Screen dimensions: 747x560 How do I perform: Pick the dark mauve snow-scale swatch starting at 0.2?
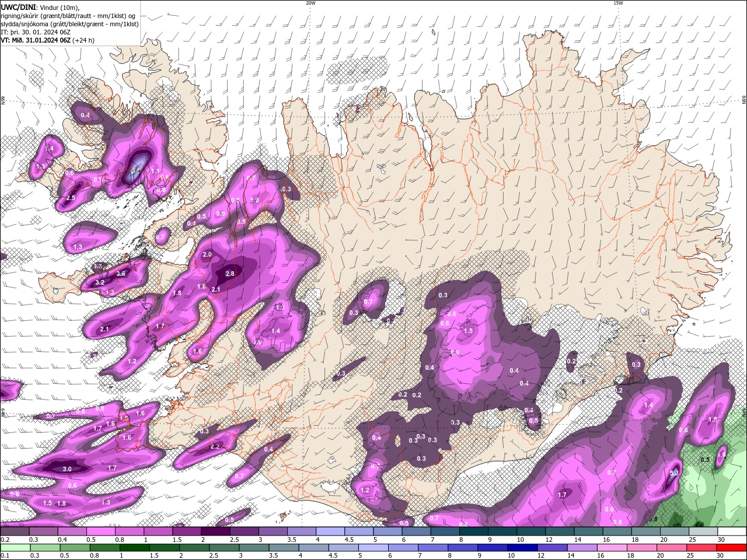(15, 531)
